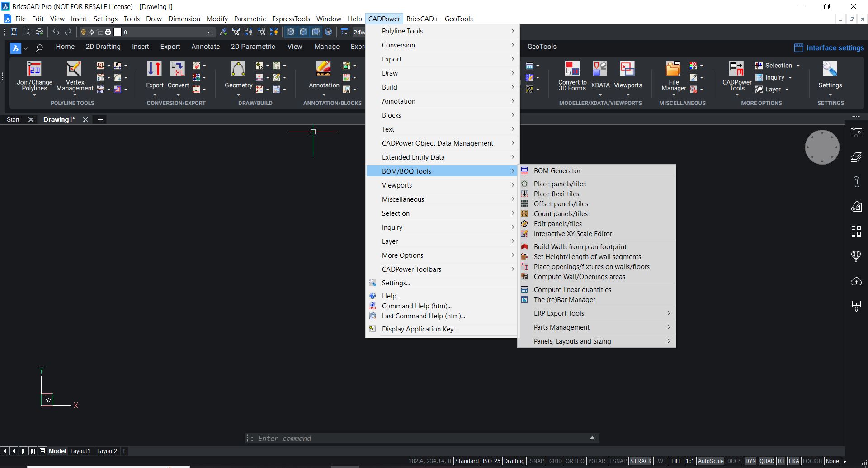
Task: Toggle STRACK in status bar
Action: [641, 461]
